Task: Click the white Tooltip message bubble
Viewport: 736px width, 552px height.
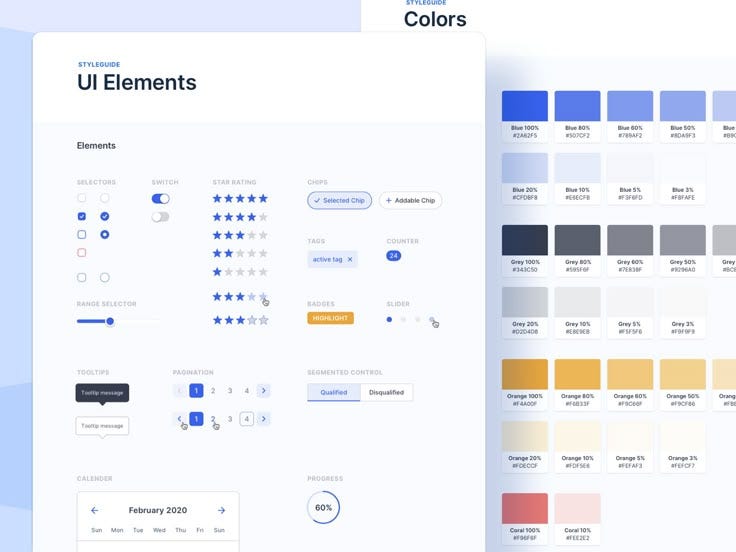Action: coord(102,426)
